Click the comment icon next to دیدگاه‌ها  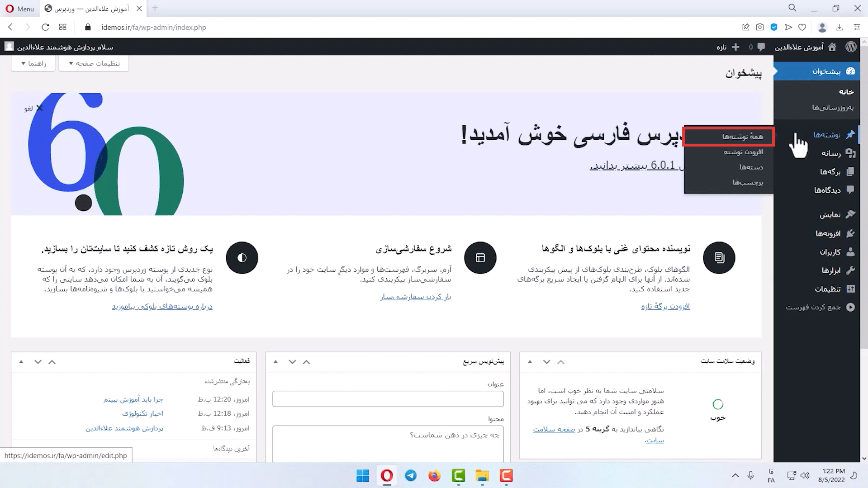click(850, 190)
